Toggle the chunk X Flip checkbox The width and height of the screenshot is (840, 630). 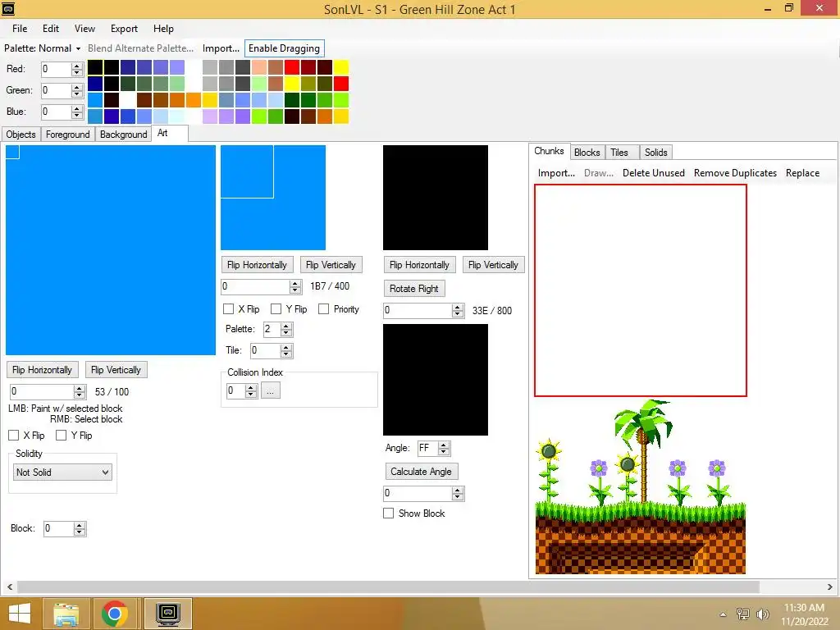pos(14,436)
